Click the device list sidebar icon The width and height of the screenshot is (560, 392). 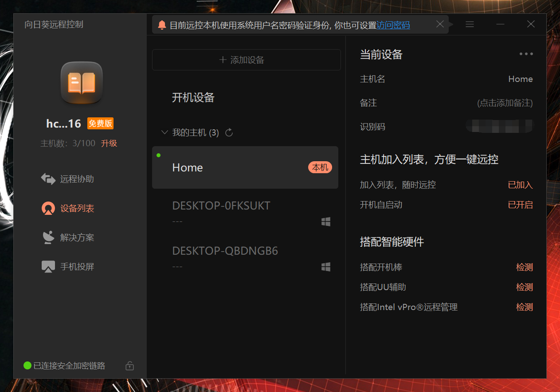pos(48,208)
